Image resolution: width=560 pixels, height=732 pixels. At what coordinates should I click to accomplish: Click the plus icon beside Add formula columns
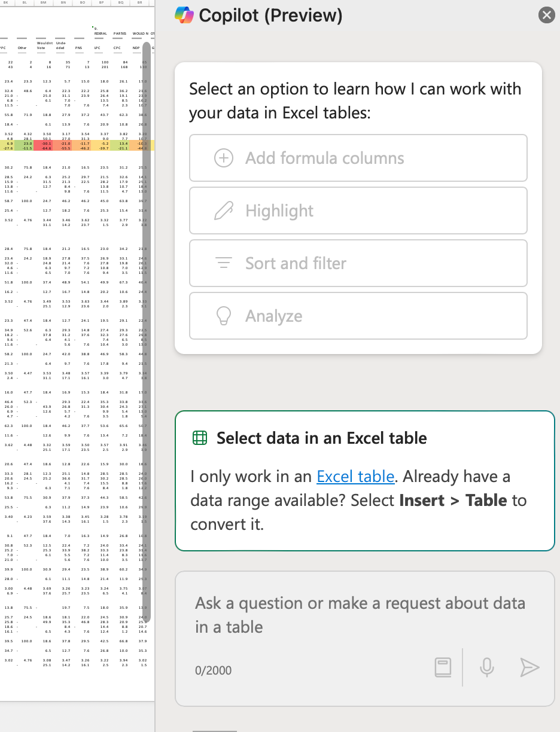[223, 158]
